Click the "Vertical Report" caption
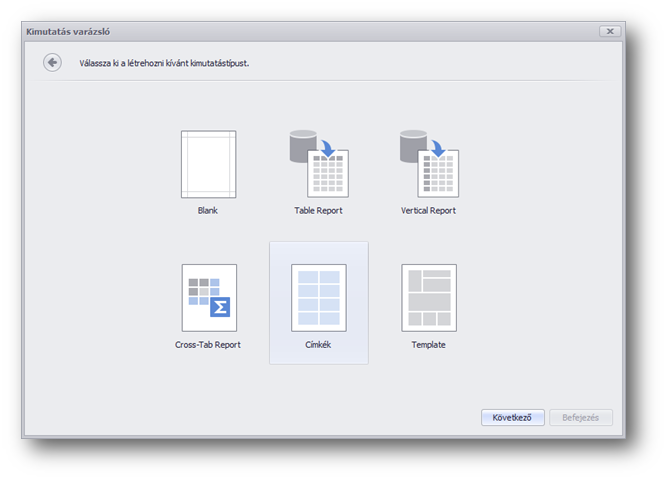The width and height of the screenshot is (668, 481). [x=428, y=211]
